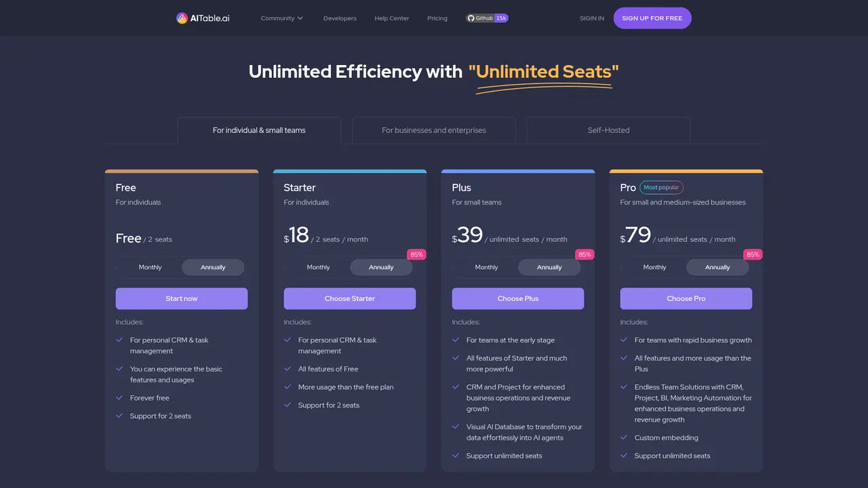Select Monthly billing on Starter plan
This screenshot has width=868, height=488.
(319, 267)
